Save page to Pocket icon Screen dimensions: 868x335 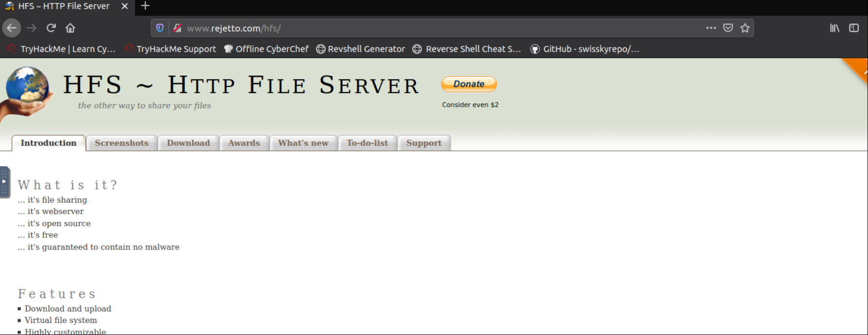728,28
